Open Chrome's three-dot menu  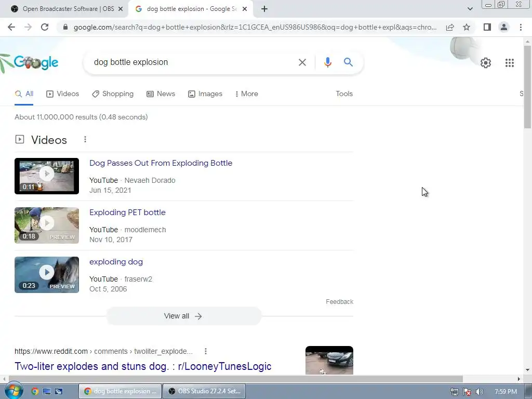click(521, 27)
